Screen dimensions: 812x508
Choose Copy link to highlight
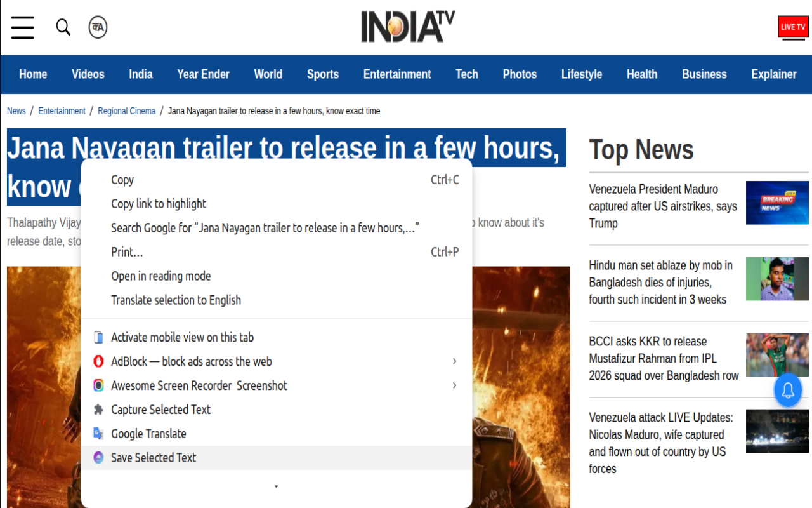(159, 204)
